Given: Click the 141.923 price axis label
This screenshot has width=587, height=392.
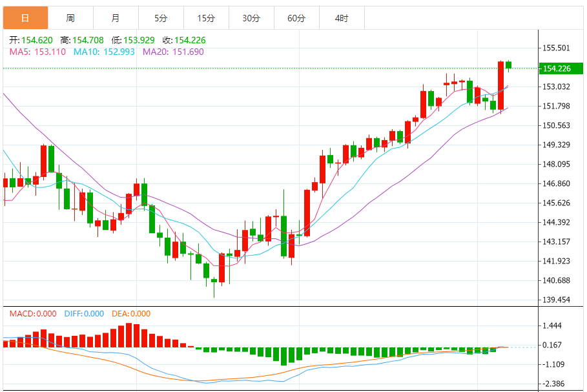Looking at the screenshot, I should (x=556, y=261).
